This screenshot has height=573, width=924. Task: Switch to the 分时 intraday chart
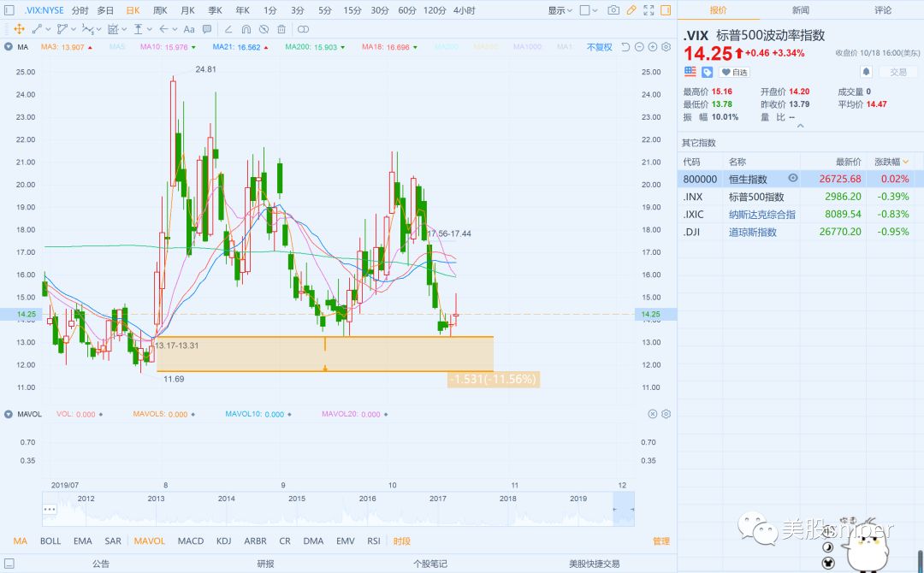(x=80, y=10)
